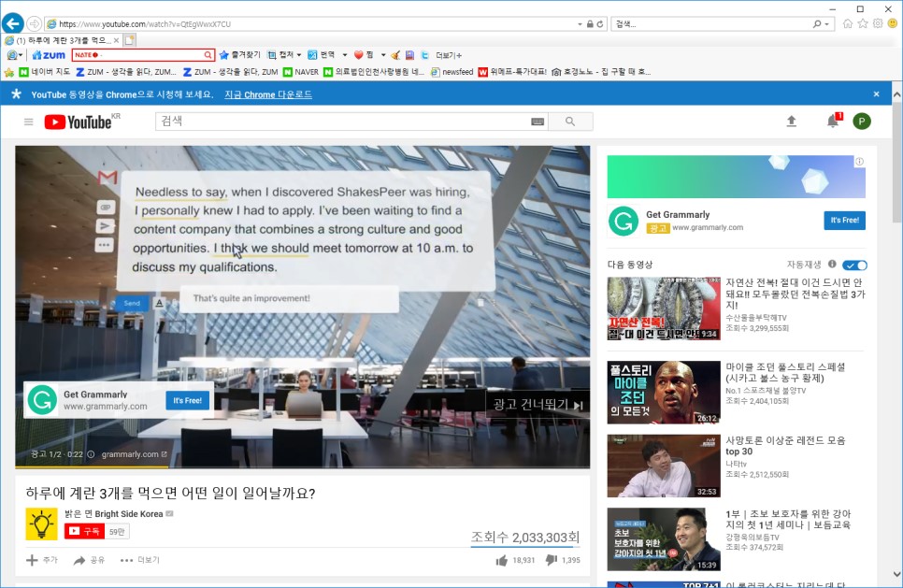Expand the 캡처 dropdown arrow

[299, 55]
